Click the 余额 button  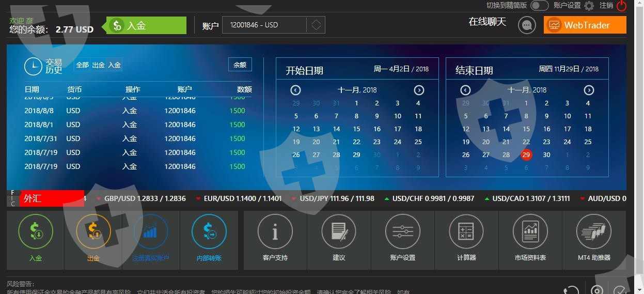tap(240, 65)
